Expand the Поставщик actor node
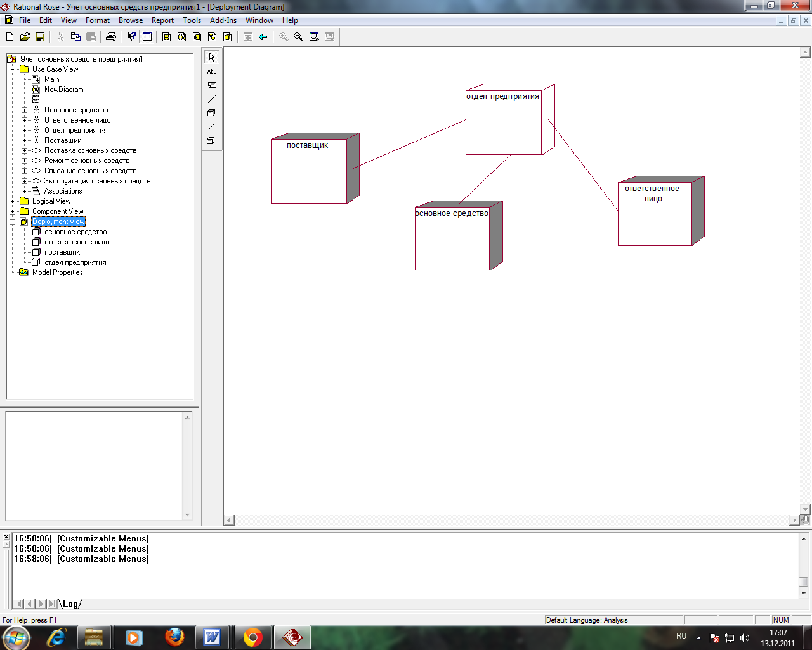 pyautogui.click(x=25, y=140)
